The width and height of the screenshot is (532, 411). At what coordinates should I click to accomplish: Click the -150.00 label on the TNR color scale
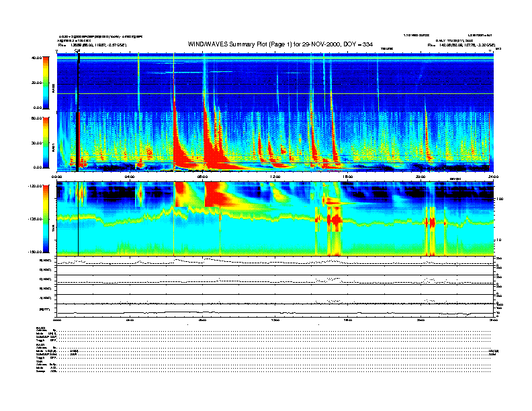pyautogui.click(x=35, y=252)
